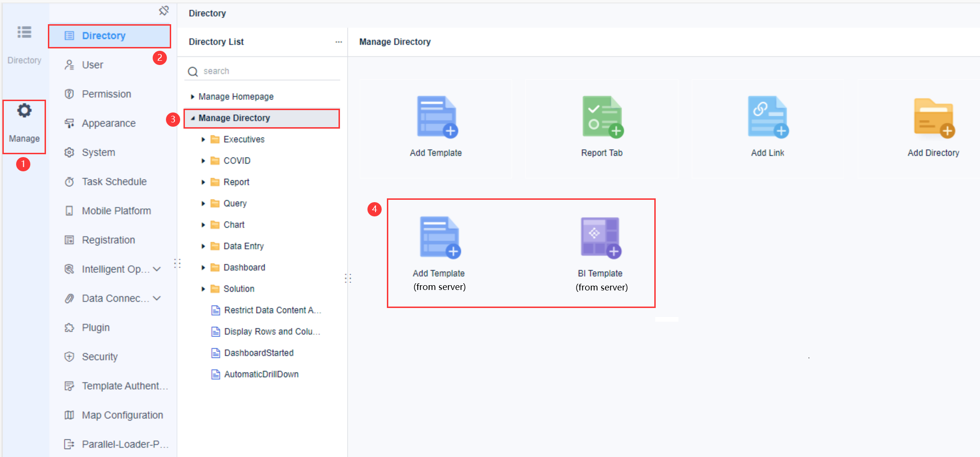This screenshot has height=457, width=980.
Task: Click the Add Directory folder icon
Action: (934, 118)
